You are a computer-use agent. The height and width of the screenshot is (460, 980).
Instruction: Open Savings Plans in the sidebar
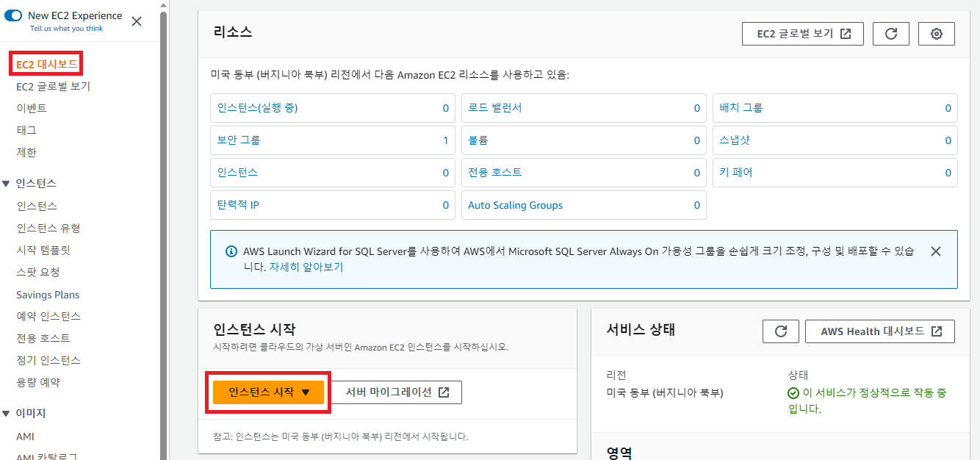click(x=48, y=295)
